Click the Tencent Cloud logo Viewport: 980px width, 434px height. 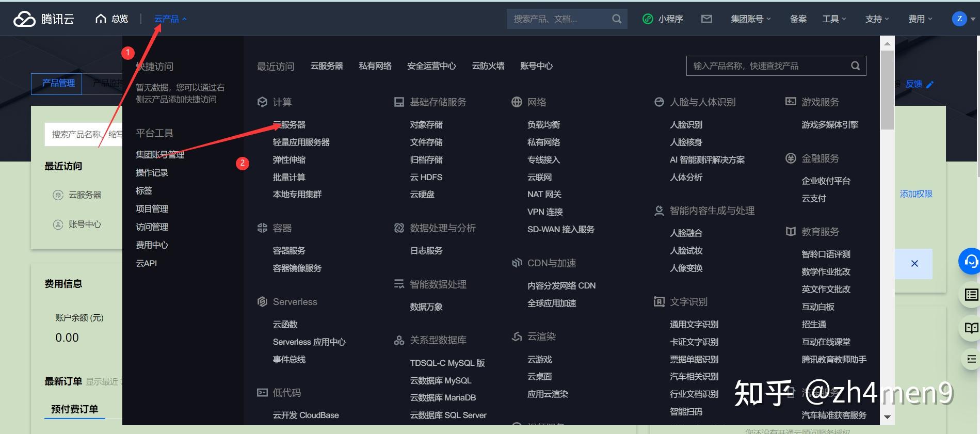[x=44, y=19]
